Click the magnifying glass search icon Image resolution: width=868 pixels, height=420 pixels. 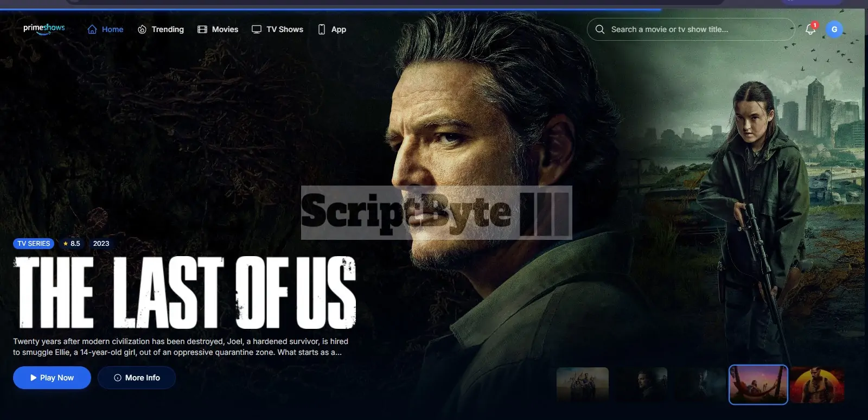599,29
